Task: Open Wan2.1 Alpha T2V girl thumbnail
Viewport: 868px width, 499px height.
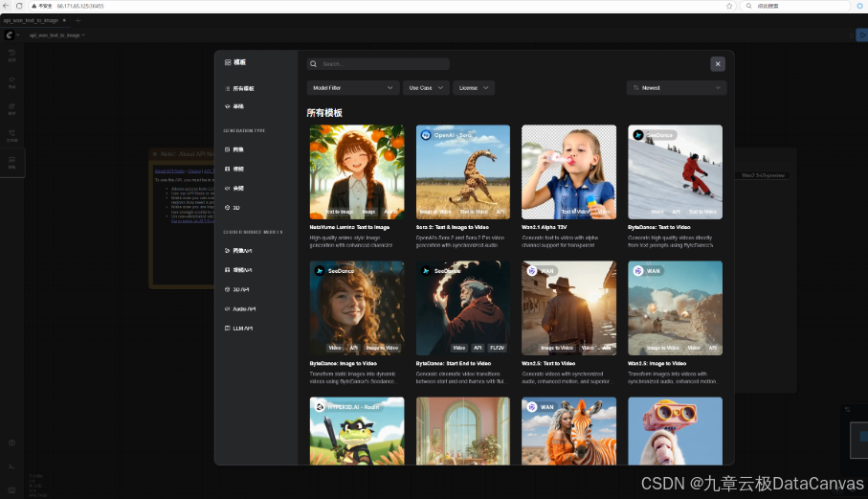Action: (x=568, y=171)
